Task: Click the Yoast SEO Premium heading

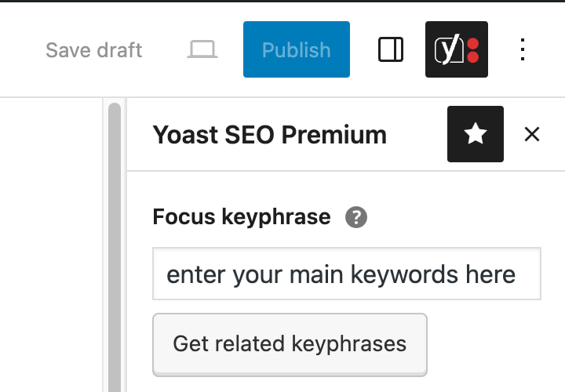Action: click(269, 135)
